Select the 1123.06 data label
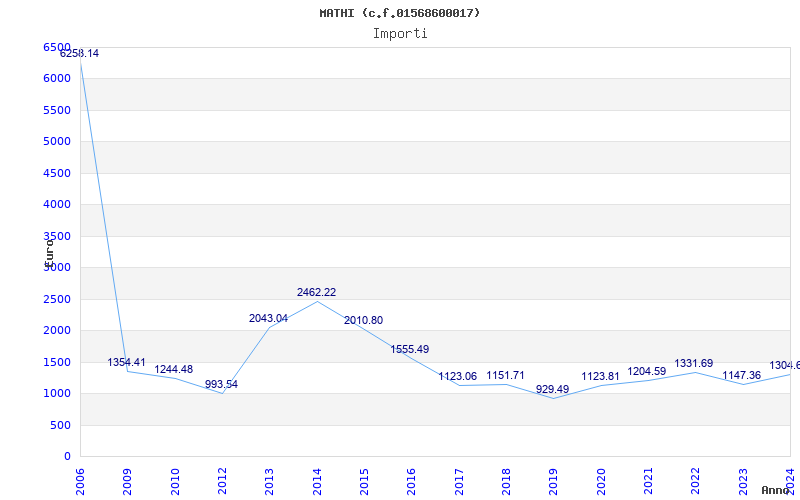 458,377
